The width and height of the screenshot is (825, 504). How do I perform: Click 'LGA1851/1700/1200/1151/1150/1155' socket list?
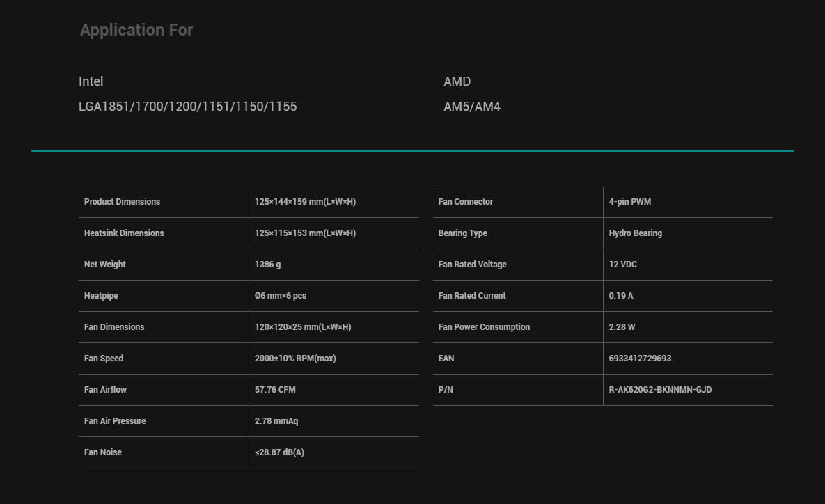[188, 107]
